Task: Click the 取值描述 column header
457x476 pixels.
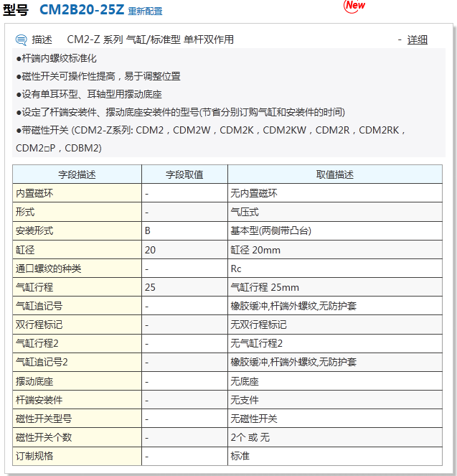Action: pyautogui.click(x=335, y=174)
